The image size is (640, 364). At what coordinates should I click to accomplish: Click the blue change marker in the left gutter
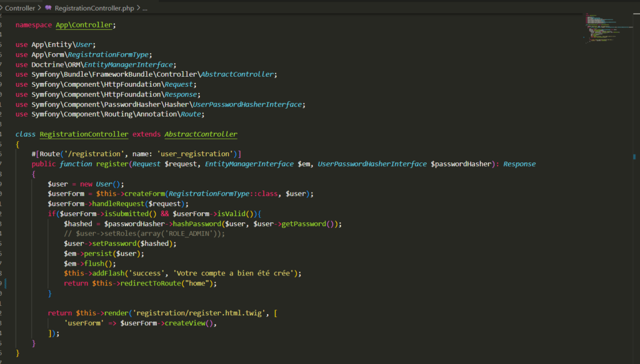coord(5,283)
